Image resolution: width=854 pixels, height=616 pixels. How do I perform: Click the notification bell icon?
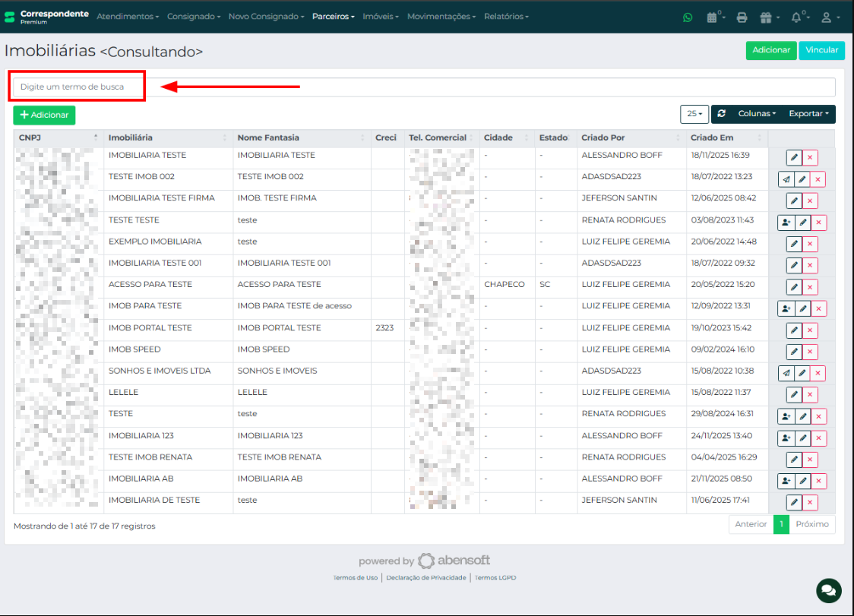click(798, 16)
